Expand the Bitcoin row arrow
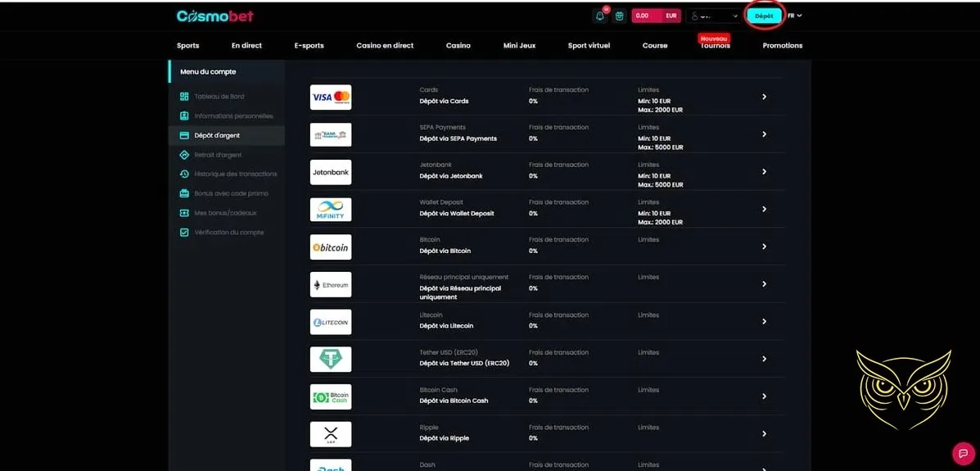The image size is (980, 471). click(764, 247)
